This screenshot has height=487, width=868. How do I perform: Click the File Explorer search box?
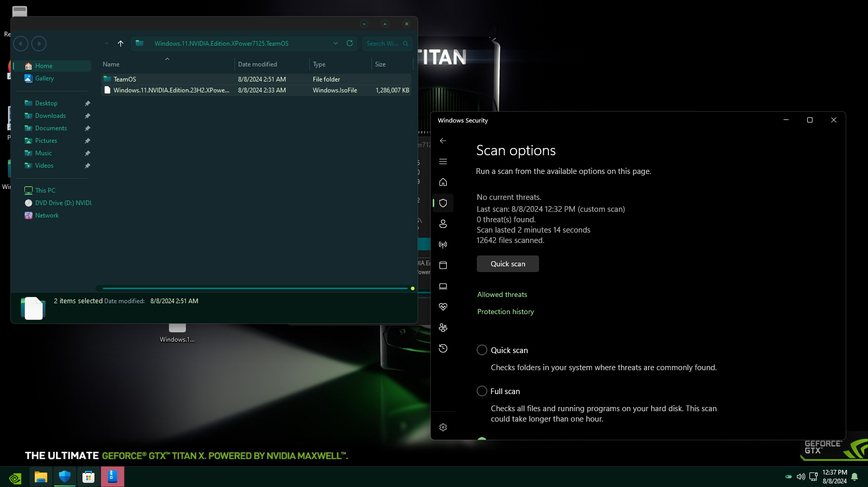click(387, 44)
